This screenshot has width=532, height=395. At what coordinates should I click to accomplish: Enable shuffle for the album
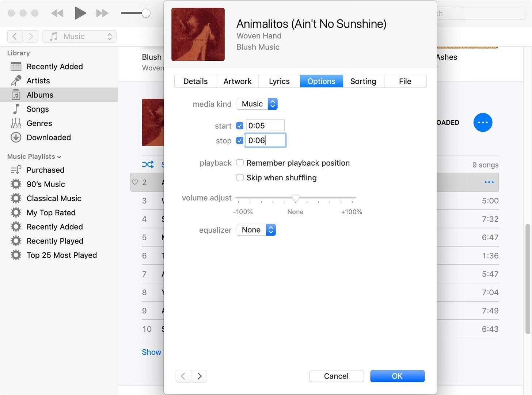click(x=148, y=164)
